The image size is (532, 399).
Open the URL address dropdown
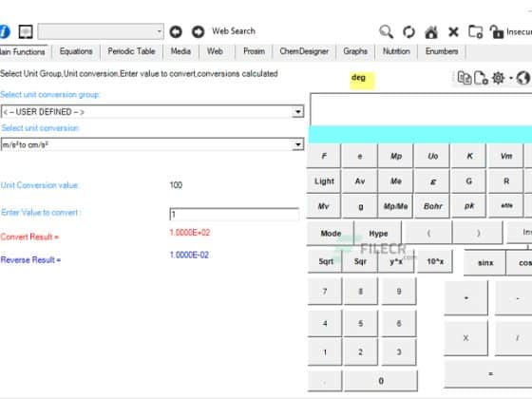pyautogui.click(x=159, y=31)
